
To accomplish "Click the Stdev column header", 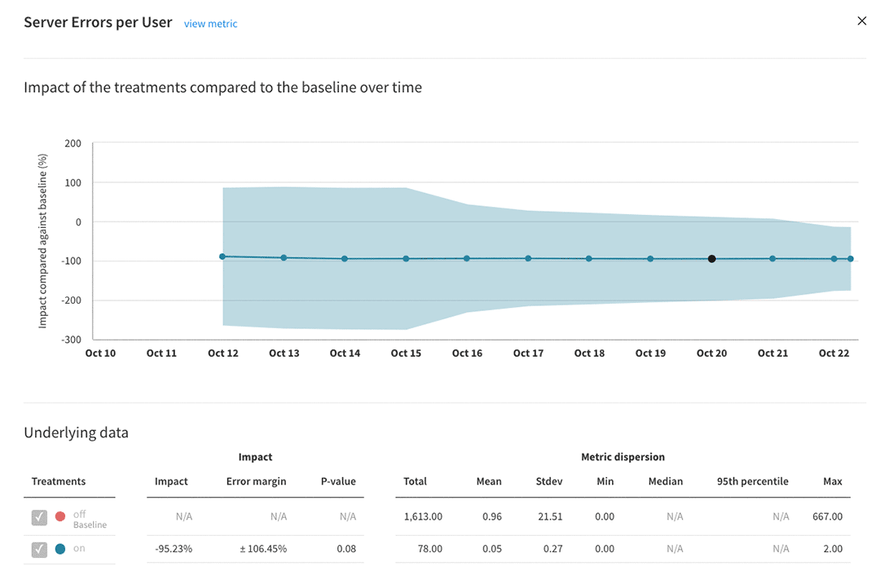I will tap(549, 481).
